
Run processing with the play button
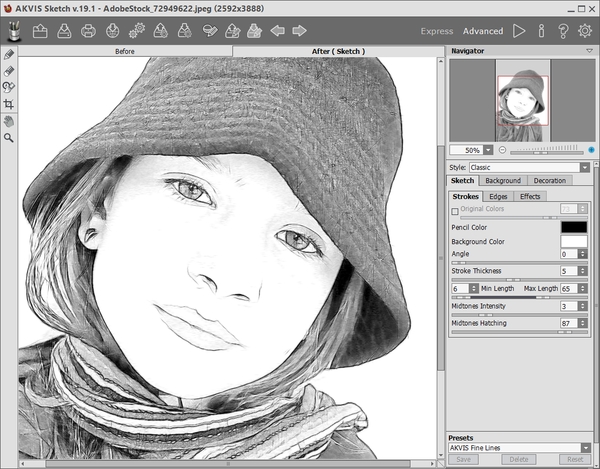(519, 31)
